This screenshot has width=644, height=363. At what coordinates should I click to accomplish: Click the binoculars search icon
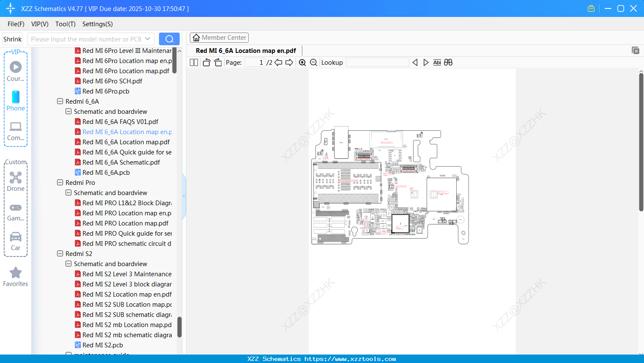[x=448, y=63]
